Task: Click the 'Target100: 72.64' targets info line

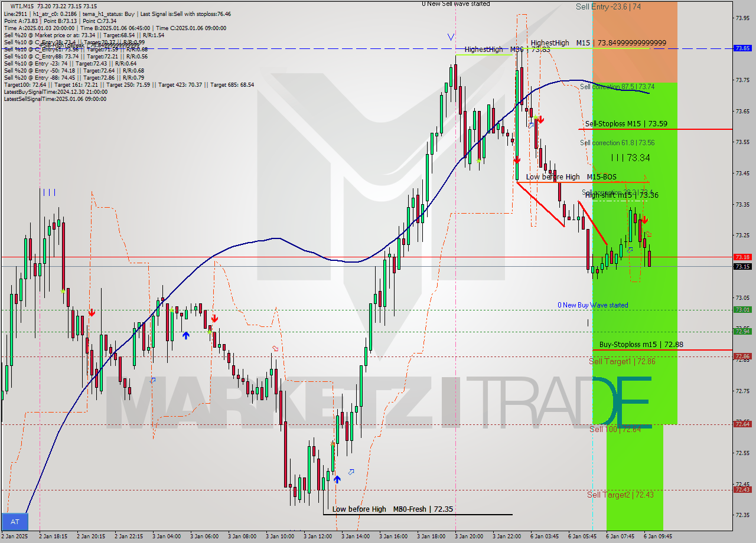Action: (x=129, y=85)
